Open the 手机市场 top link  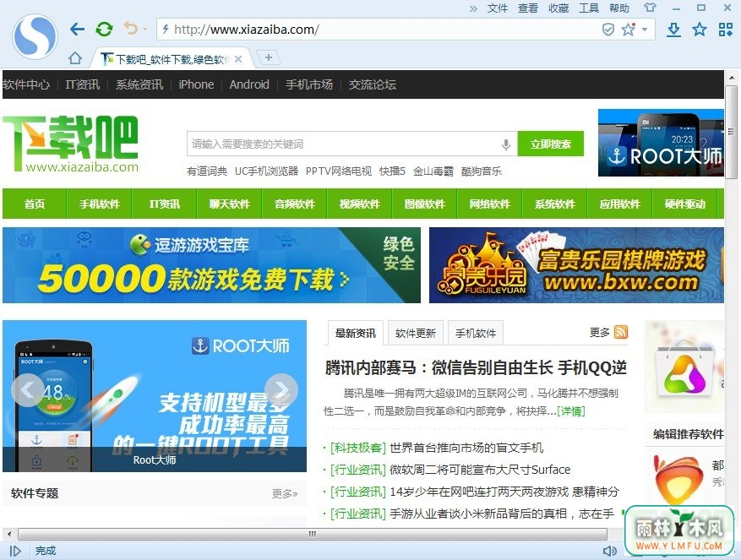(309, 84)
